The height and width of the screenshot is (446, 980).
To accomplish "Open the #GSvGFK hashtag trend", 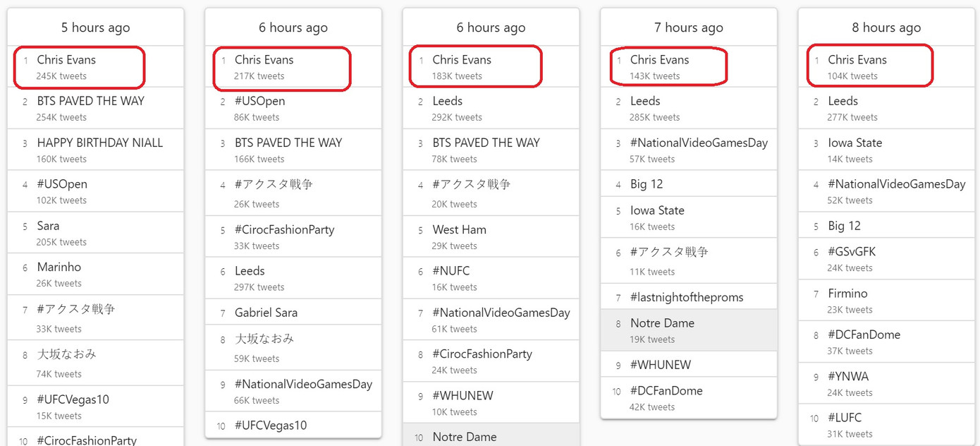I will point(852,252).
